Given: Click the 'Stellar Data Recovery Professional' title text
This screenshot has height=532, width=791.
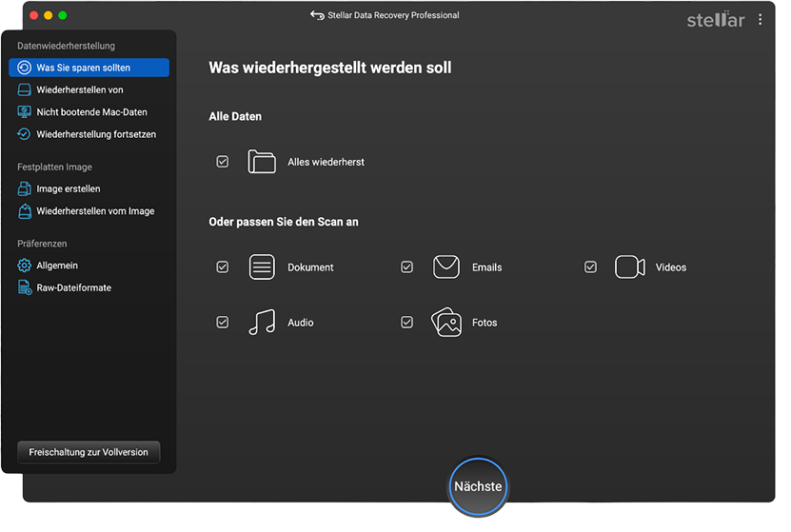Looking at the screenshot, I should click(393, 15).
